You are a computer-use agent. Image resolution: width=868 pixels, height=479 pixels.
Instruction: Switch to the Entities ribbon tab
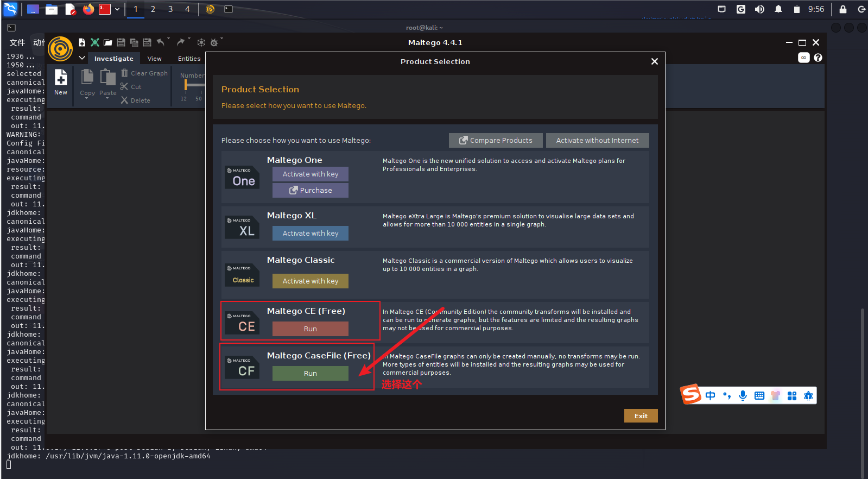[x=189, y=59]
